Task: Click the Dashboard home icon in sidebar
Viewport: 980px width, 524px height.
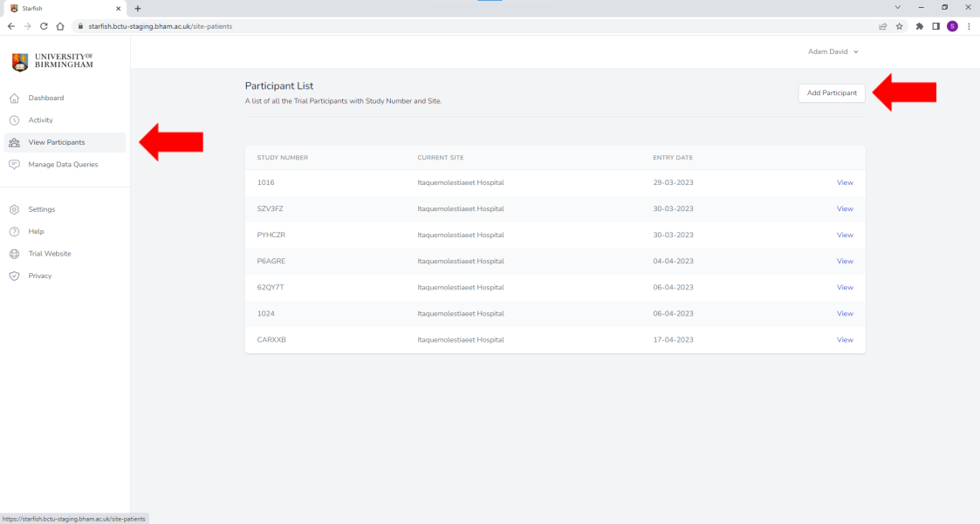Action: pos(14,99)
